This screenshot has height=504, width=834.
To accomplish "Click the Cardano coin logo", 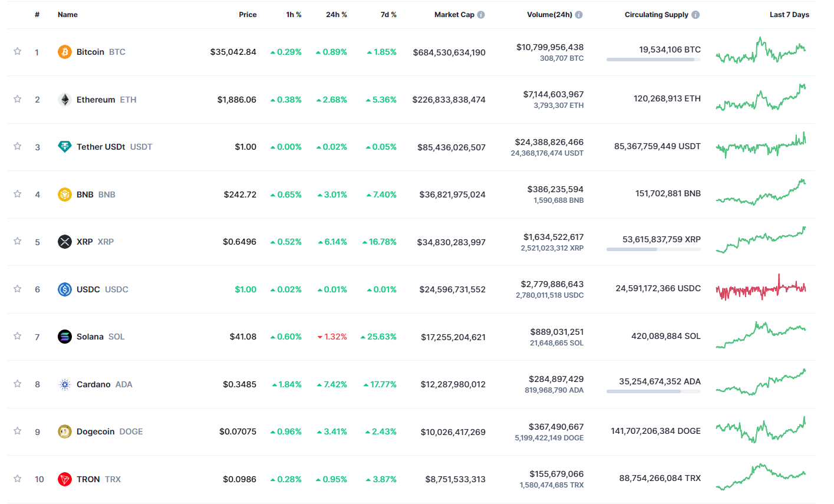I will [x=65, y=384].
